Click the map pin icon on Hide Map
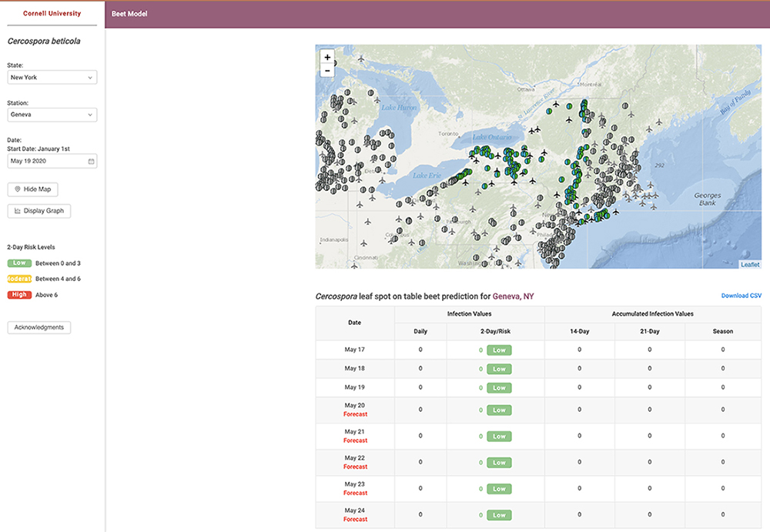 (17, 189)
